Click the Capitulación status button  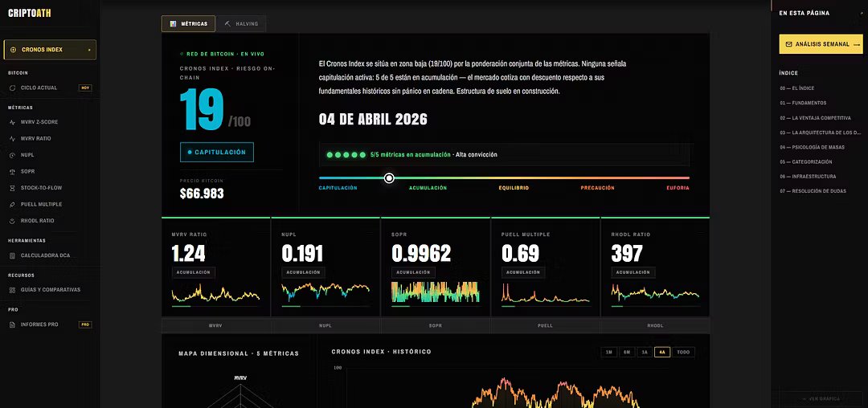(217, 152)
